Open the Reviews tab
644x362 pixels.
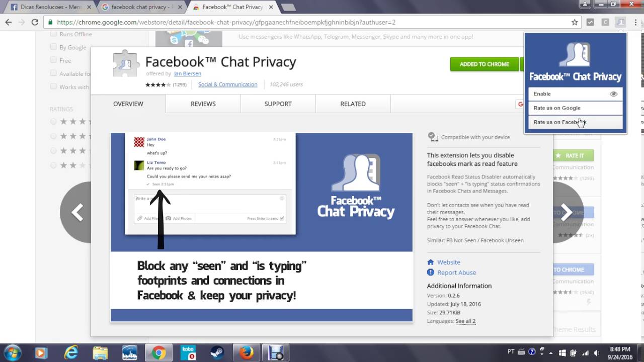click(203, 104)
